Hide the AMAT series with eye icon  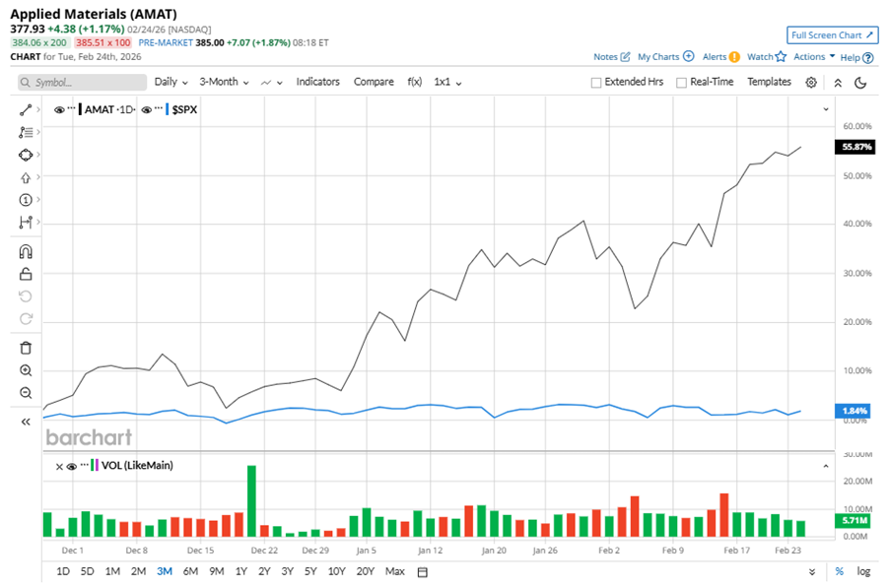point(59,109)
